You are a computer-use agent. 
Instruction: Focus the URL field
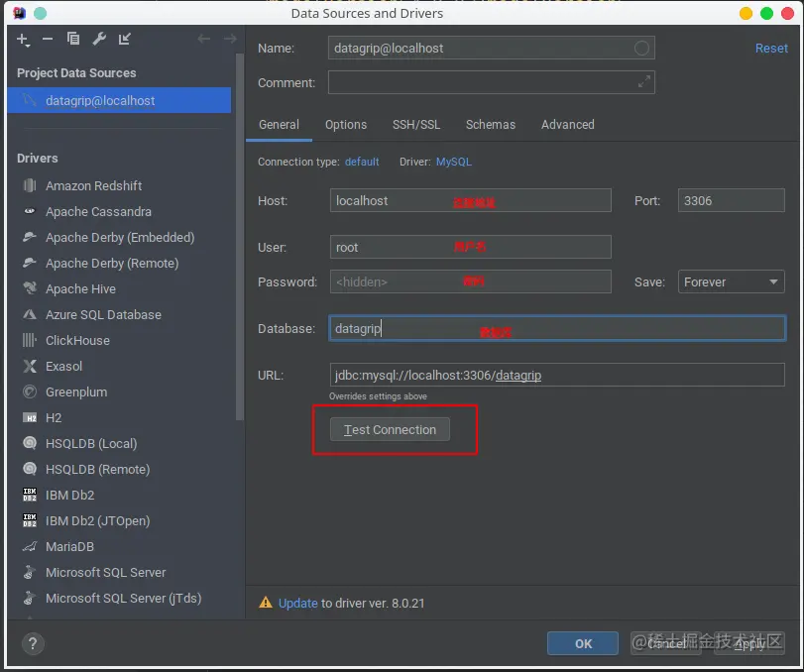tap(557, 376)
